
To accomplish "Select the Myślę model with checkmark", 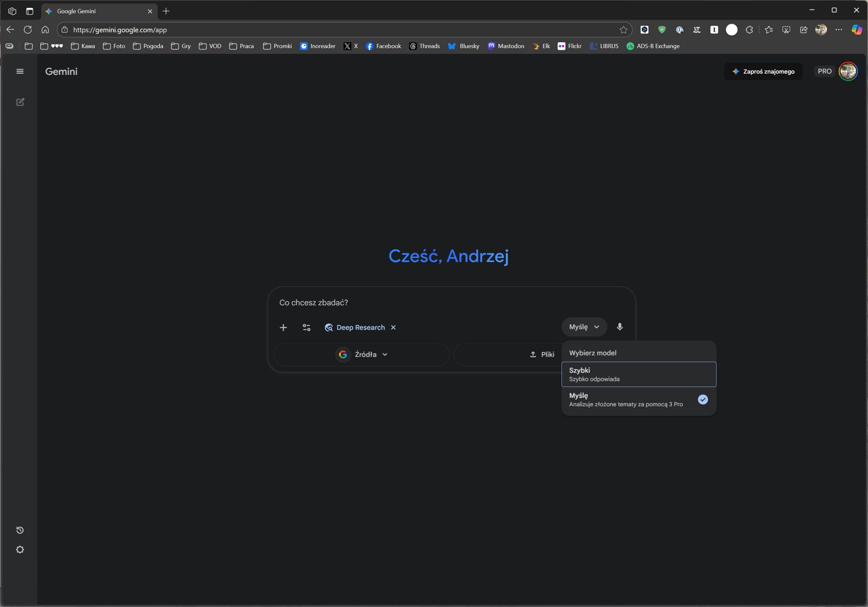I will (638, 400).
